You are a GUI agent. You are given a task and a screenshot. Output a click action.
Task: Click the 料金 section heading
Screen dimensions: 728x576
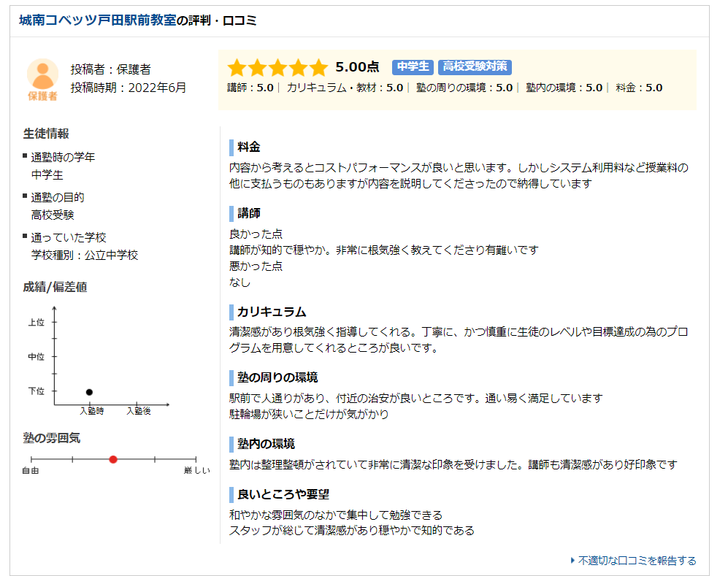pyautogui.click(x=249, y=147)
